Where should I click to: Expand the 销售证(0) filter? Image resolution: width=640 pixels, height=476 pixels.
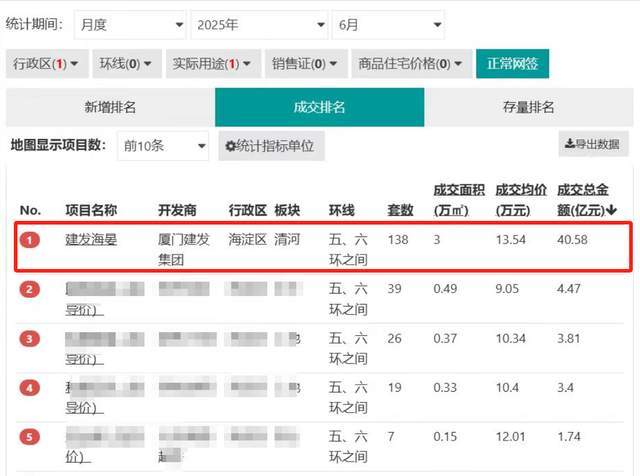tap(306, 64)
